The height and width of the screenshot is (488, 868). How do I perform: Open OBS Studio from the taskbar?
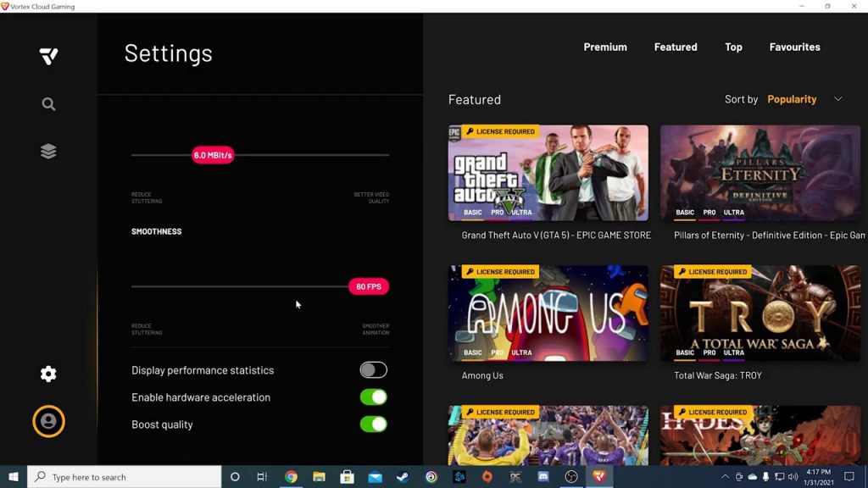click(571, 477)
